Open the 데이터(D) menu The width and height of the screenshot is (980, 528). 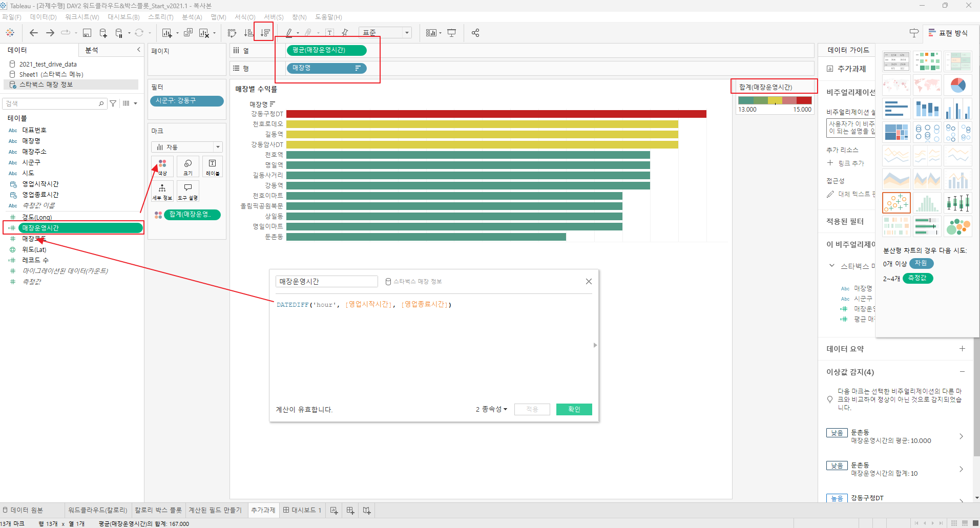pyautogui.click(x=43, y=17)
